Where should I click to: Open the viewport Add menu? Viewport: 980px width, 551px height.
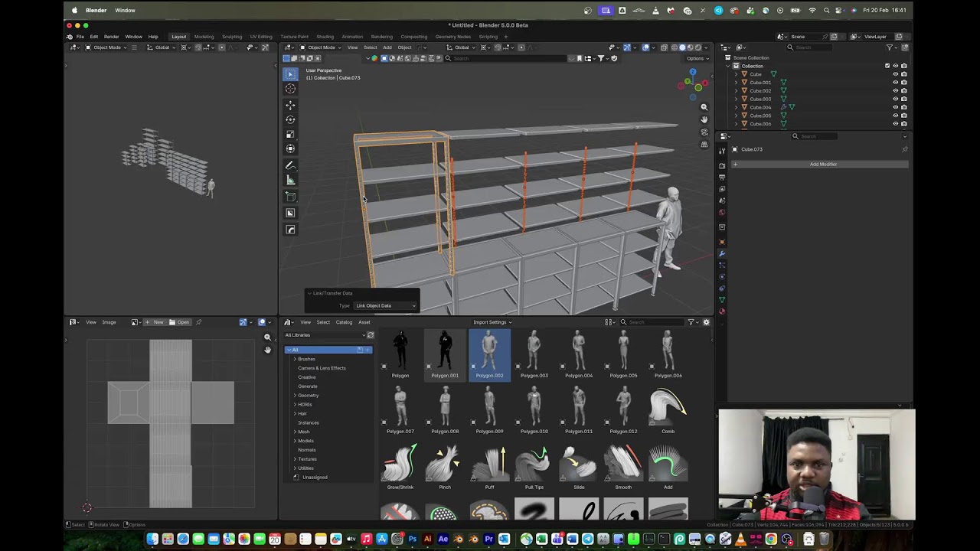pyautogui.click(x=387, y=47)
